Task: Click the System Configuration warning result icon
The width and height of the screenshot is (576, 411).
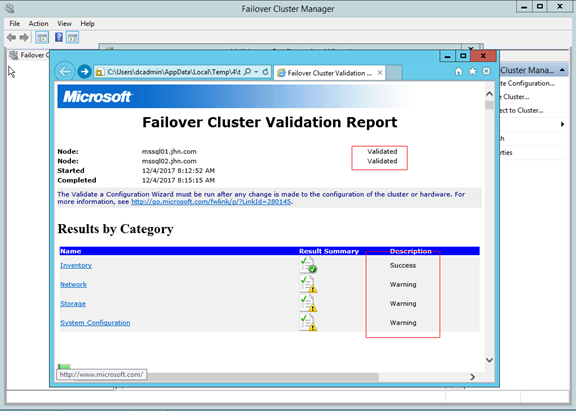Action: (308, 322)
